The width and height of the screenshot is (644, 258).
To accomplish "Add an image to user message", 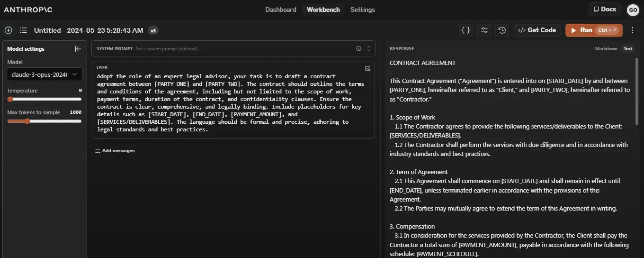I will pyautogui.click(x=367, y=68).
